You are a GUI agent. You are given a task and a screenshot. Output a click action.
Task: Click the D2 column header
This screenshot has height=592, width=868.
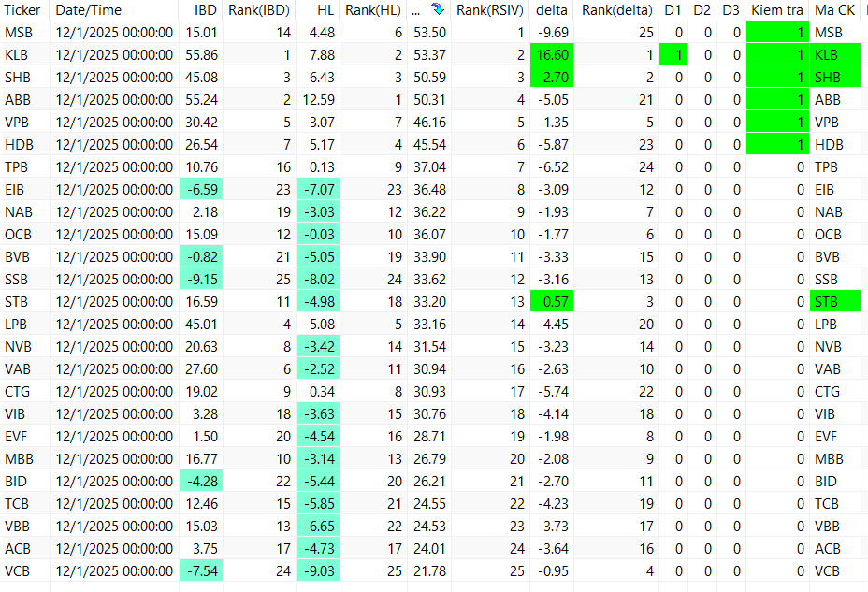click(702, 10)
